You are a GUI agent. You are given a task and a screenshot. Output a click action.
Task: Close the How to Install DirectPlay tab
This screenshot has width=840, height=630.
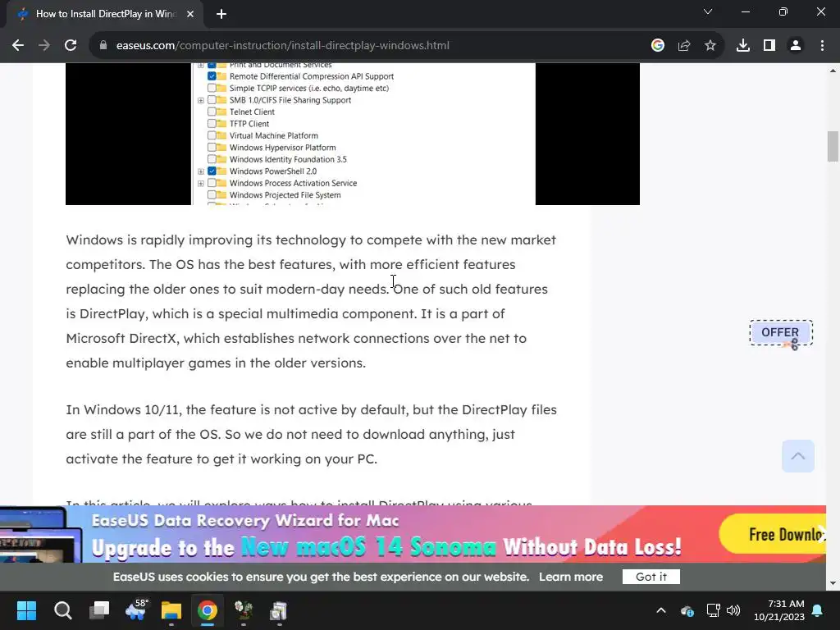tap(190, 14)
